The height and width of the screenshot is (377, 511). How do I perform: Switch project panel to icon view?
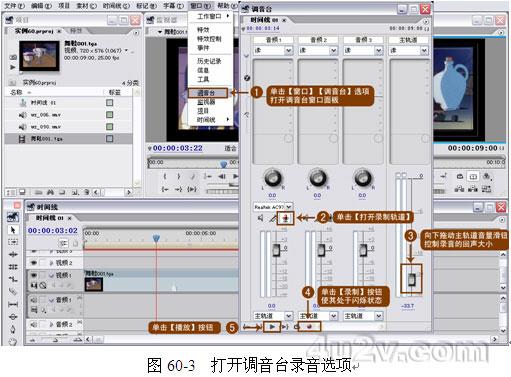coord(22,192)
